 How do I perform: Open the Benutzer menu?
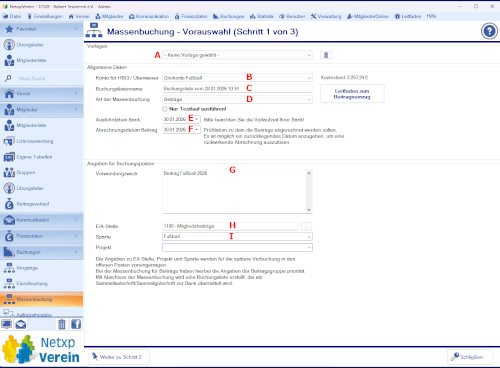pos(292,16)
